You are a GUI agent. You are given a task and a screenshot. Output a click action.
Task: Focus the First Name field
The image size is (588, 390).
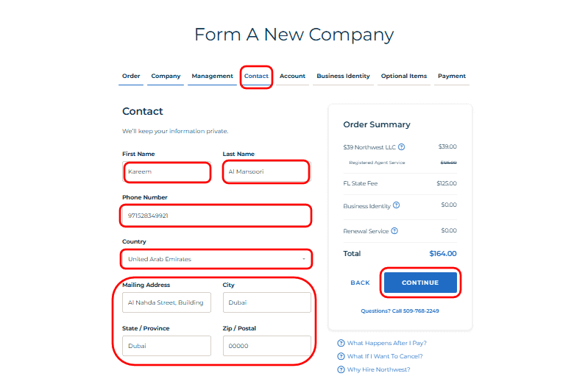click(x=168, y=171)
